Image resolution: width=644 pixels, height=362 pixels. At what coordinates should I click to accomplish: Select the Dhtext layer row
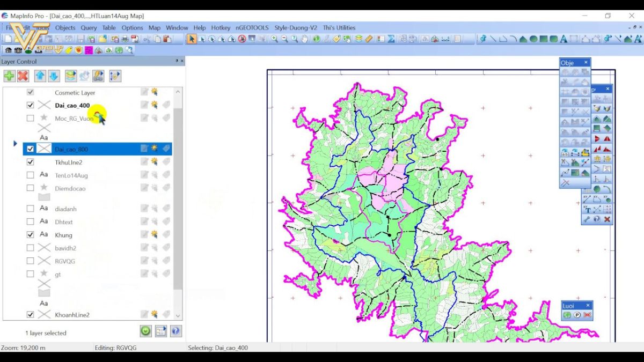(x=98, y=221)
